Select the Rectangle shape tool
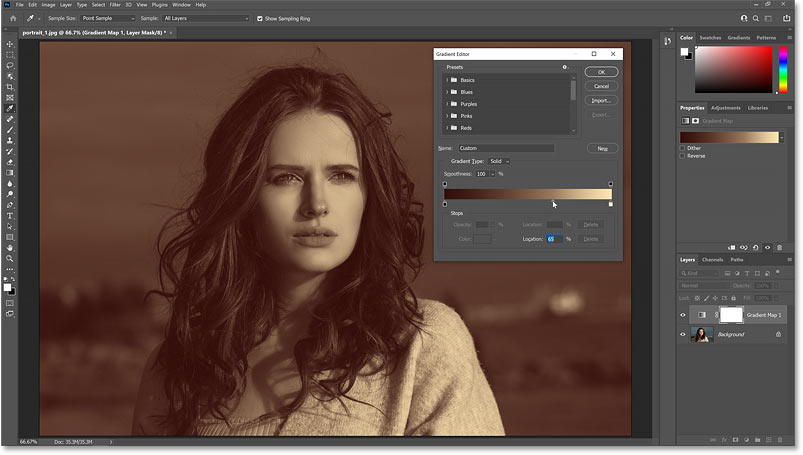The height and width of the screenshot is (455, 803). [x=10, y=237]
